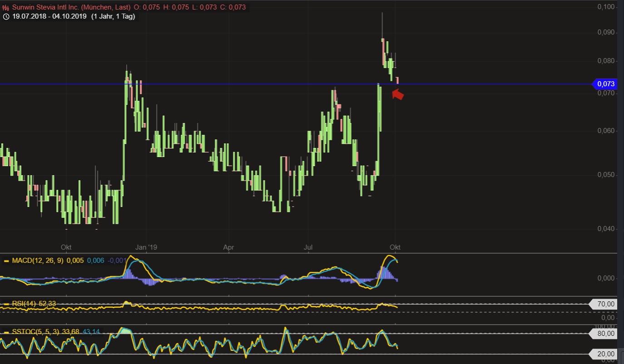The width and height of the screenshot is (624, 364).
Task: Click the blue MACD signal value 0,006
Action: point(95,261)
